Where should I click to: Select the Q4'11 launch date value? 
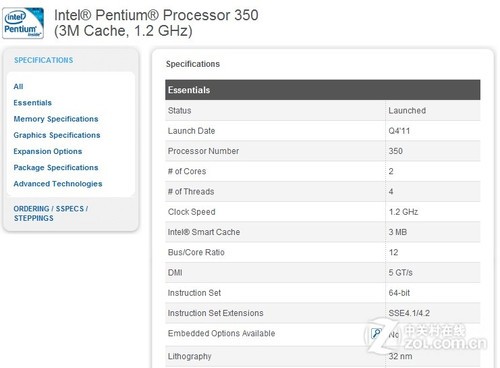pos(399,131)
